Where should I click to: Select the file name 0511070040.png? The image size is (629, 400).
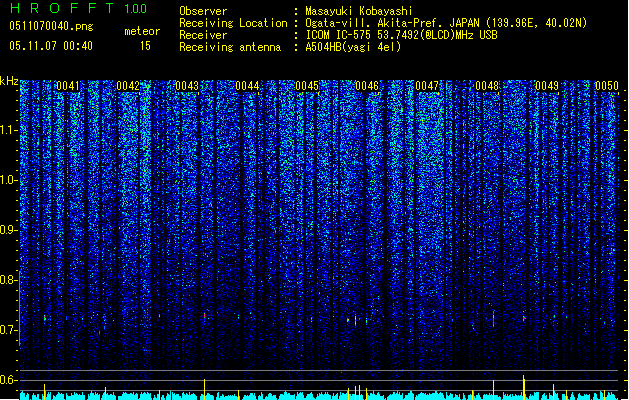click(x=51, y=26)
